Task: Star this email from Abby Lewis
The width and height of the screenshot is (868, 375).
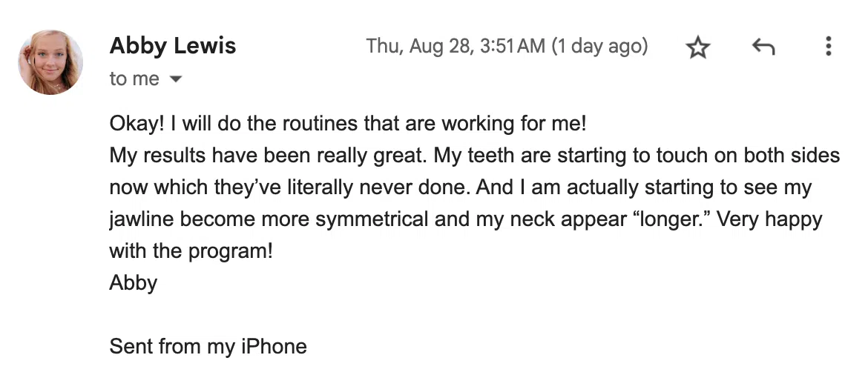Action: click(697, 47)
